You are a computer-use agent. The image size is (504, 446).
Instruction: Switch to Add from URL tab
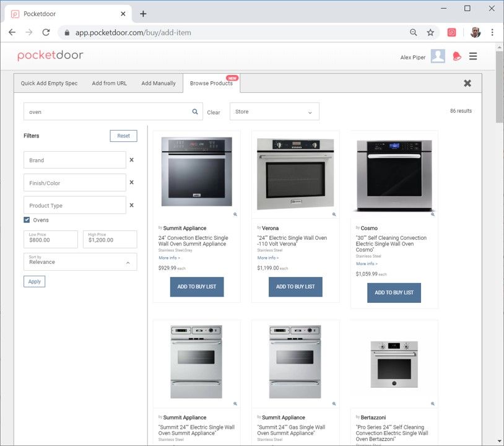pos(110,83)
